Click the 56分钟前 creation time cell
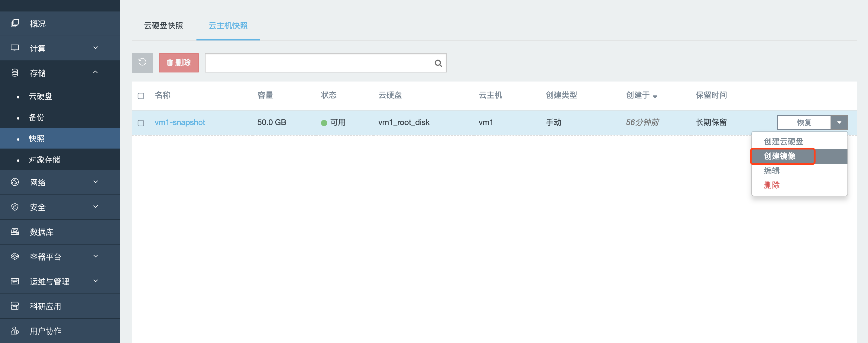 (642, 122)
